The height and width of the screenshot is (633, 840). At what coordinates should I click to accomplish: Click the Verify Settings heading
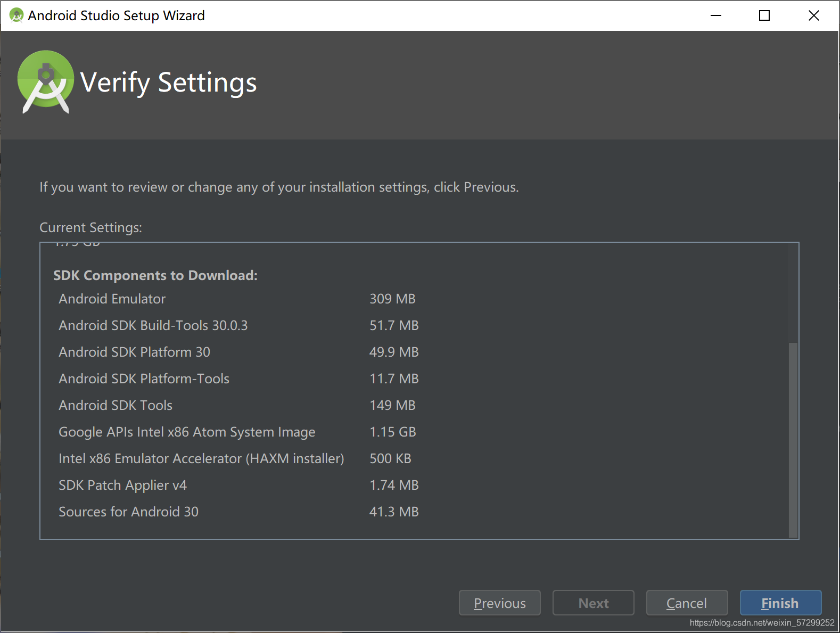(169, 83)
